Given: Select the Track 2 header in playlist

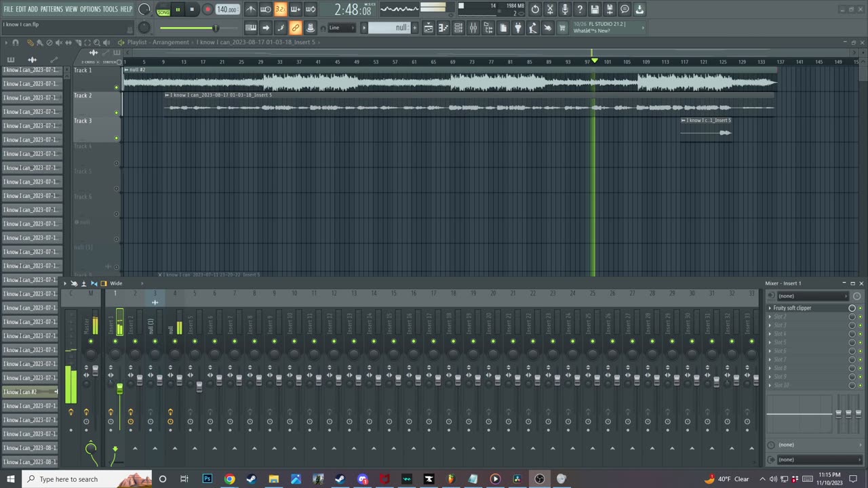Looking at the screenshot, I should [x=96, y=104].
